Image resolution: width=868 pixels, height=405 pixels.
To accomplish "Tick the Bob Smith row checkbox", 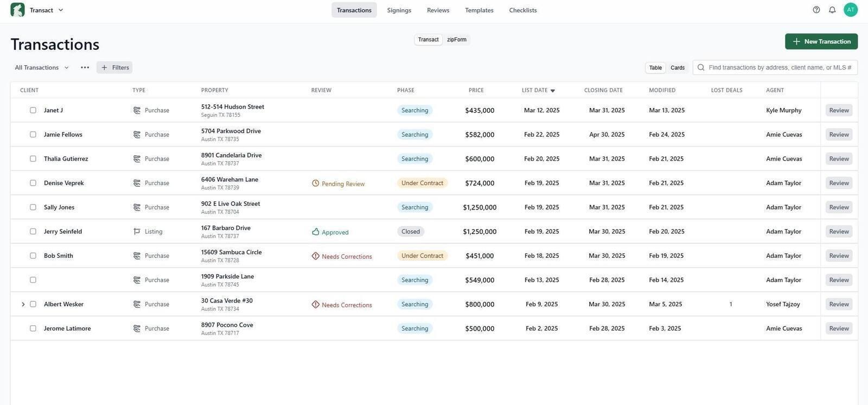I will pos(33,256).
